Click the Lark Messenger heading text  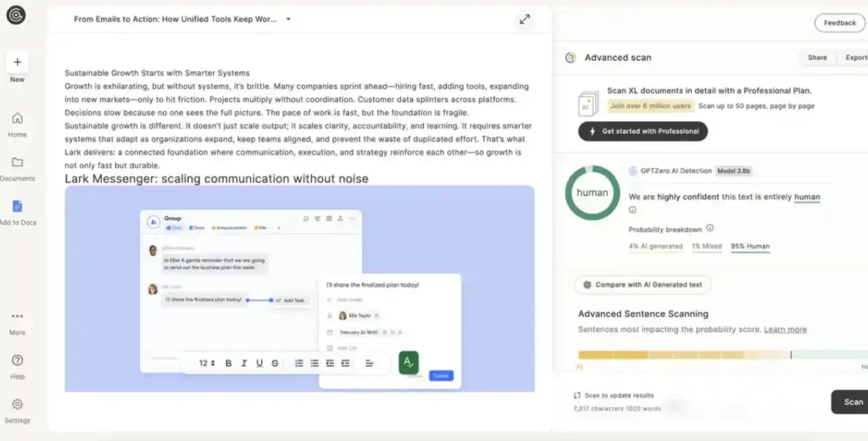[x=216, y=179]
